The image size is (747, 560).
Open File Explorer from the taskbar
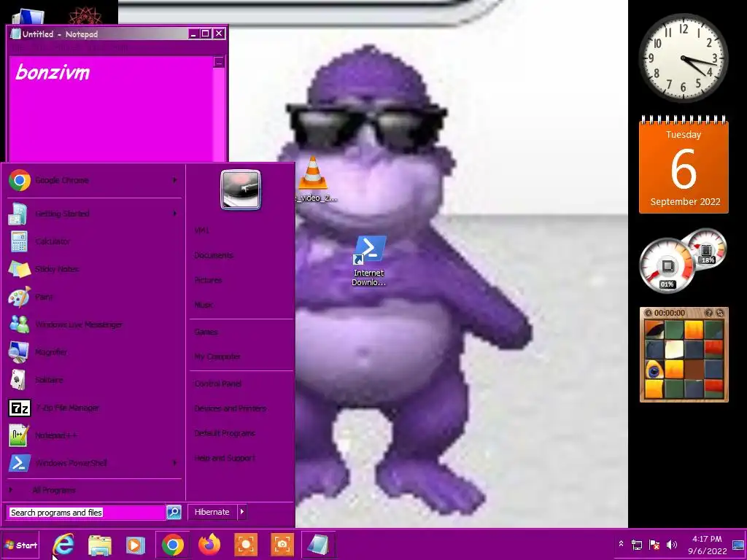click(x=99, y=545)
